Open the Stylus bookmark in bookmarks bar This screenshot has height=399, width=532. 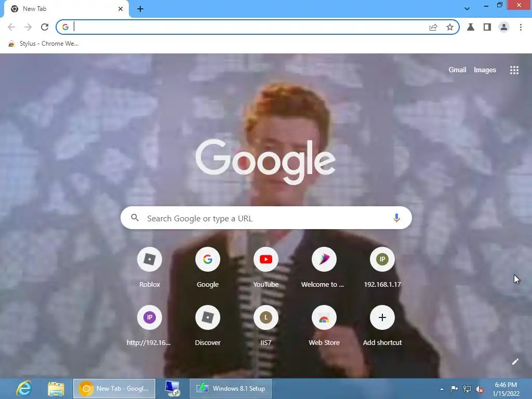43,44
